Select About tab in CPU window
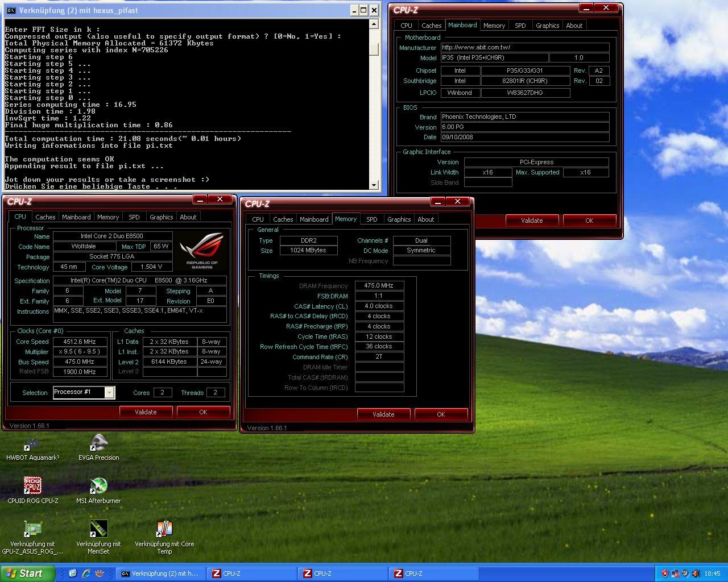This screenshot has width=728, height=582. click(188, 217)
